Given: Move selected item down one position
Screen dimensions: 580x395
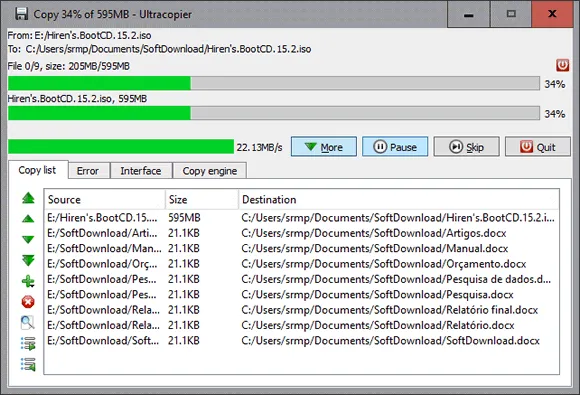Looking at the screenshot, I should point(28,239).
